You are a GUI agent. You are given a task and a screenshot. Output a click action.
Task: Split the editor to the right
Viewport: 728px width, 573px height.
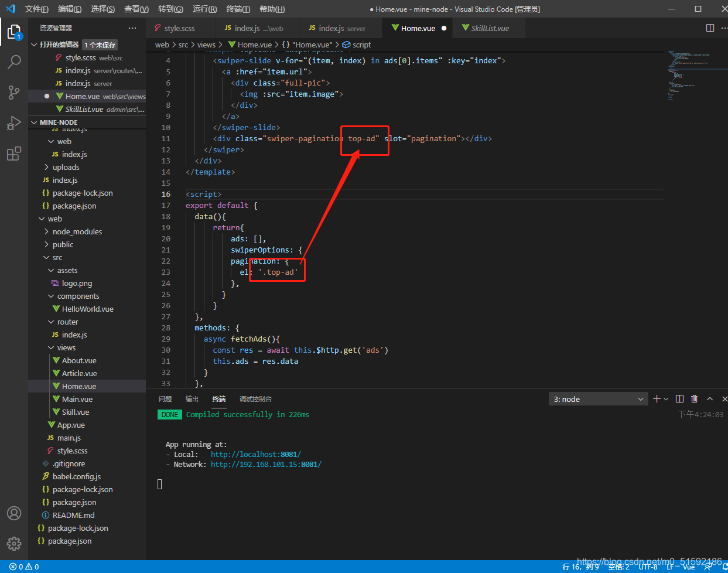710,28
